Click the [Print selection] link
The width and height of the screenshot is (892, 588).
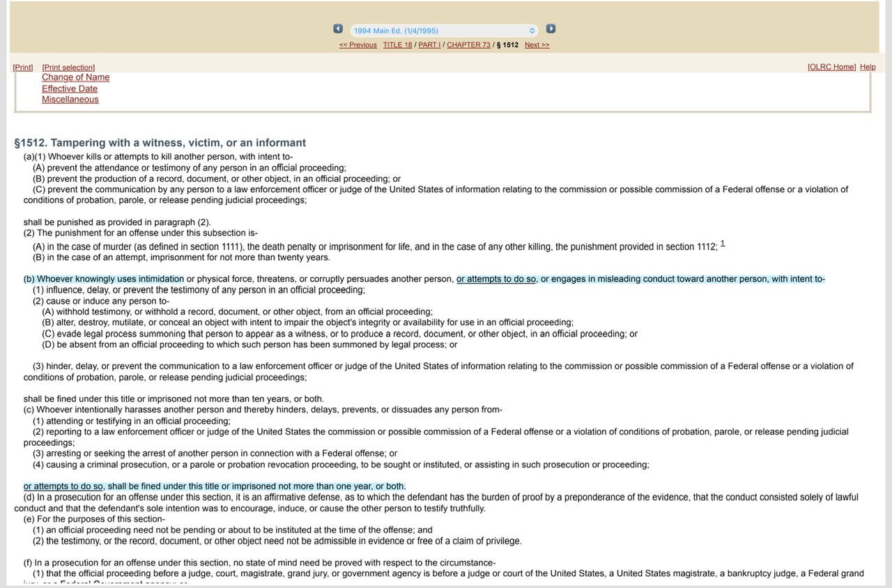click(68, 67)
